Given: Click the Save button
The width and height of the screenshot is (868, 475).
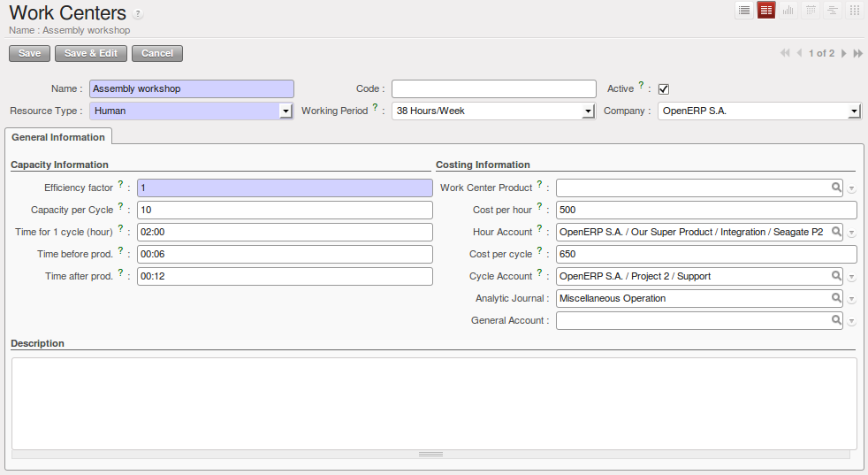Looking at the screenshot, I should click(x=29, y=53).
